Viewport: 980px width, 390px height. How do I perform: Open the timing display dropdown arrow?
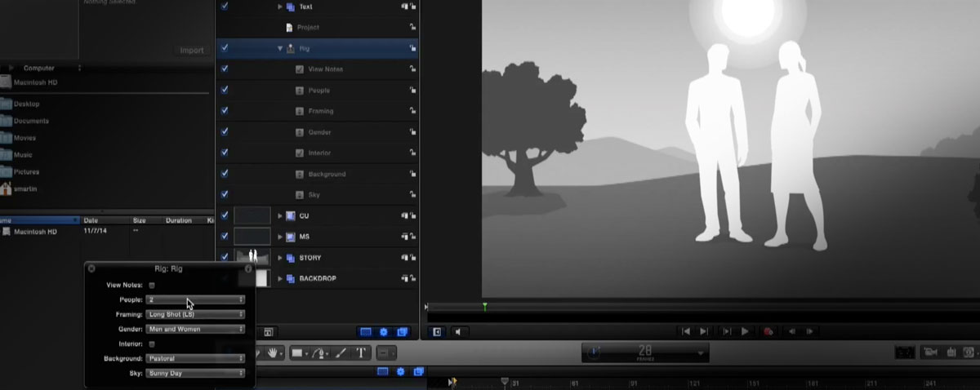pos(700,353)
